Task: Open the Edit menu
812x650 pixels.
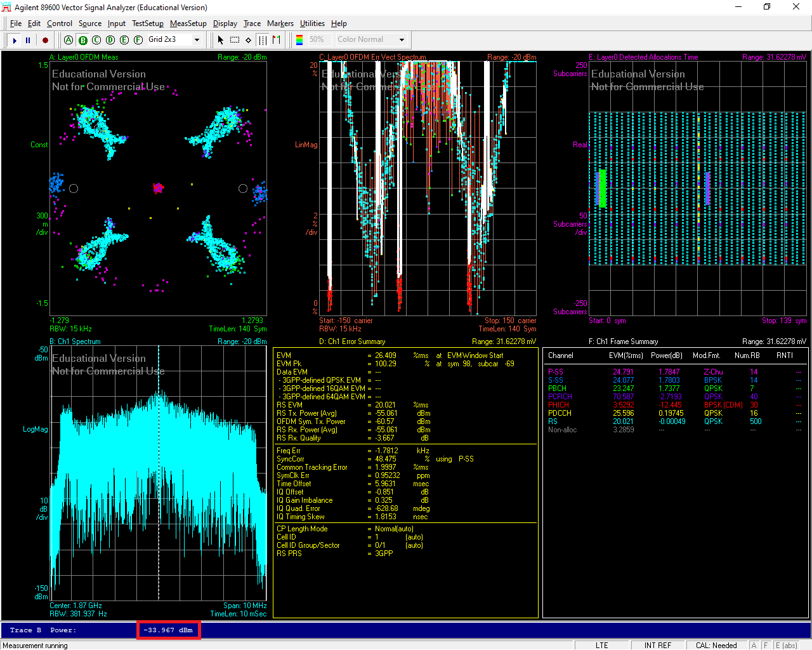Action: pyautogui.click(x=34, y=23)
